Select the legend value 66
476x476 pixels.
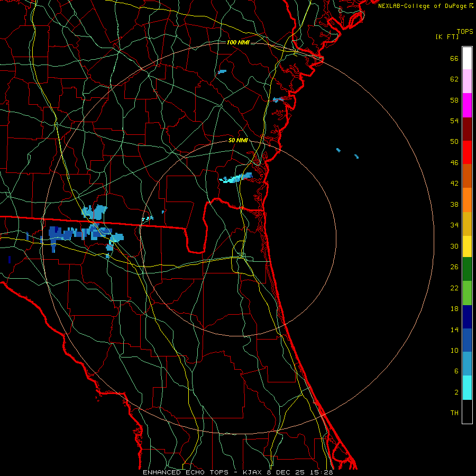(x=454, y=58)
